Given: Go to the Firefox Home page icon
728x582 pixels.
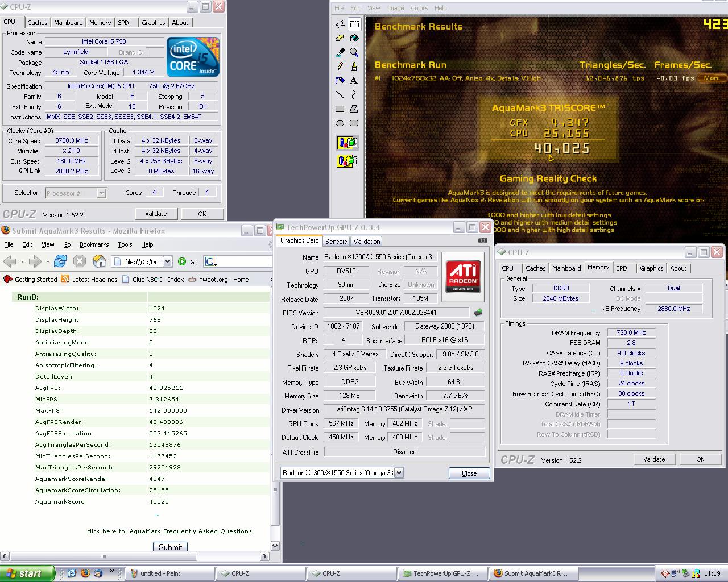Looking at the screenshot, I should click(100, 261).
